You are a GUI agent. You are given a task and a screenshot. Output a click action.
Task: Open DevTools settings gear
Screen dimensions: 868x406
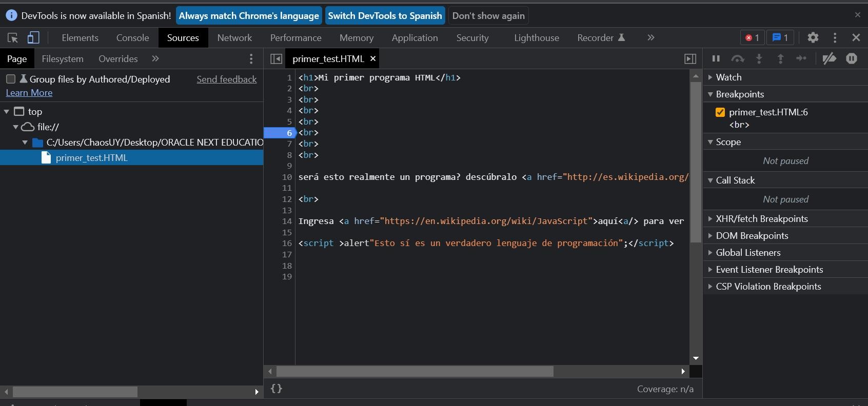[813, 37]
